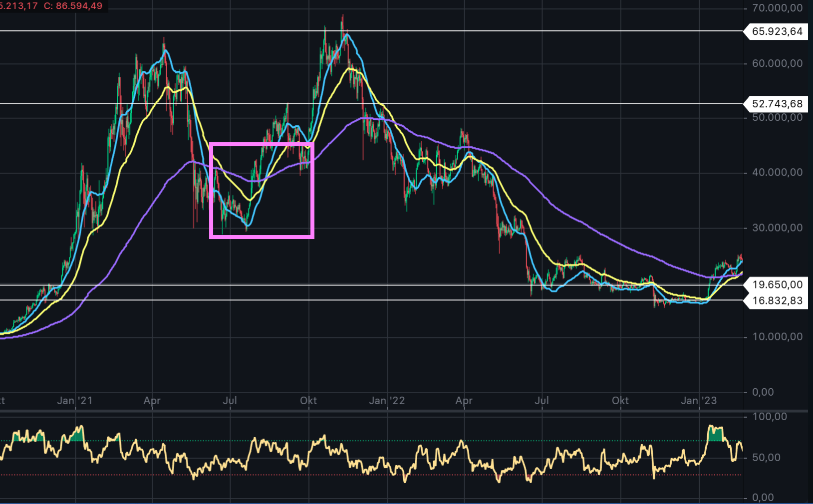
Task: Click the 30.000,00 price axis label
Action: (777, 228)
